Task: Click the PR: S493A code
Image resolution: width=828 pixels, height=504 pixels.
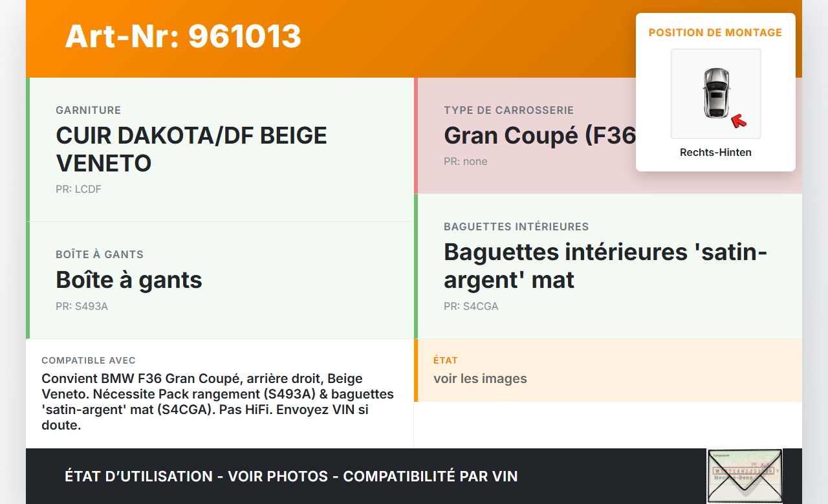Action: (x=82, y=307)
